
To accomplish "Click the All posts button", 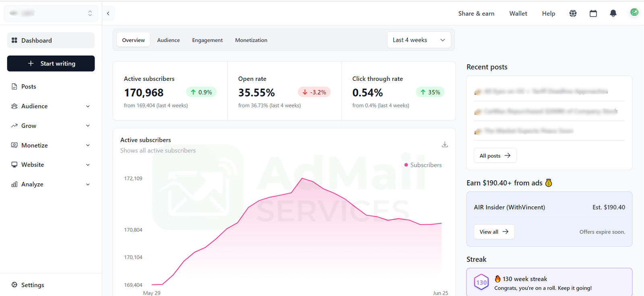I will pos(495,156).
